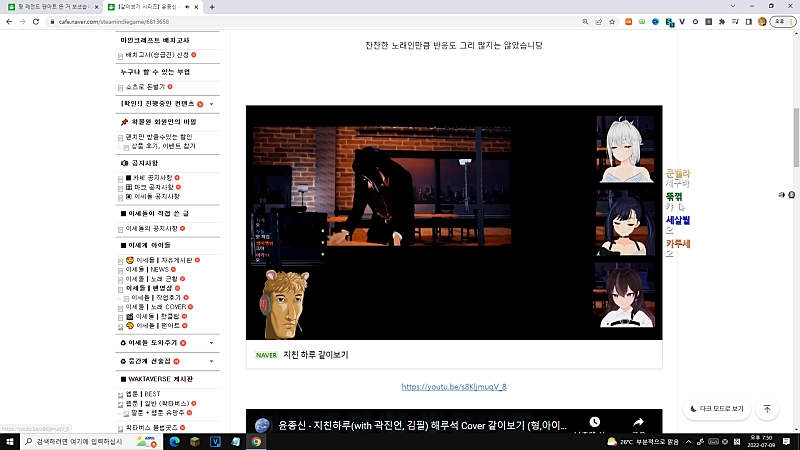
Task: Open 이세돌 | 자유게시판 board
Action: click(159, 260)
